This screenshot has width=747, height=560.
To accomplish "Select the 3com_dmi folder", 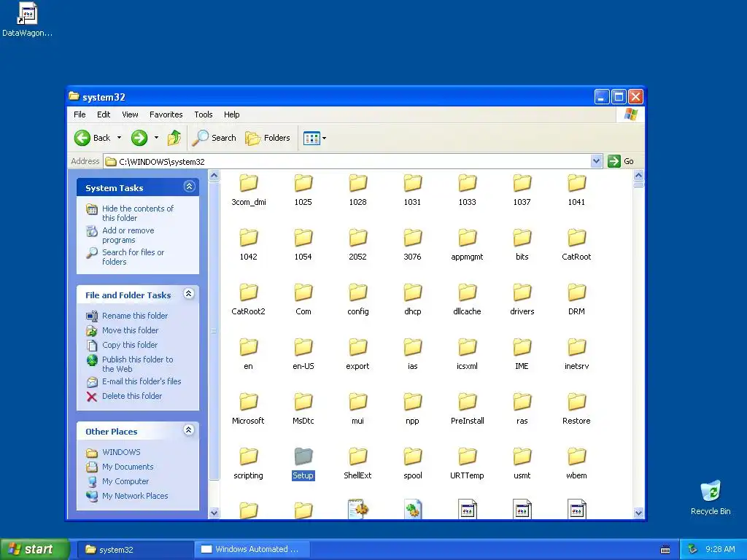I will coord(248,190).
